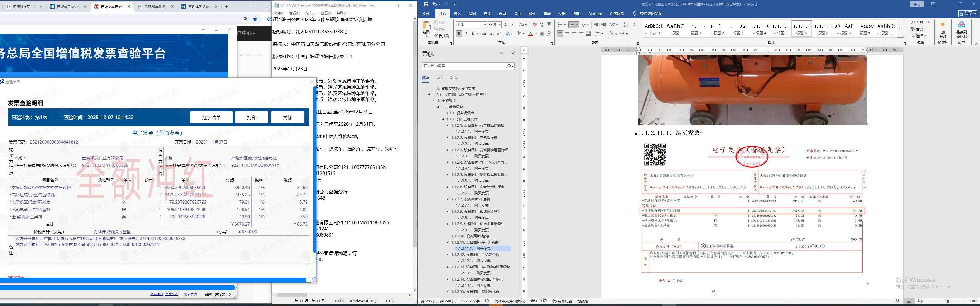The height and width of the screenshot is (306, 980).
Task: Apply superscript formatting
Action: pyautogui.click(x=499, y=34)
